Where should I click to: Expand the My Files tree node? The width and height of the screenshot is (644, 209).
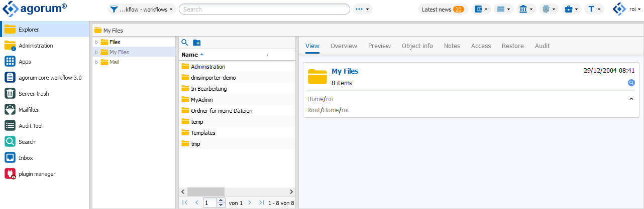pos(96,52)
